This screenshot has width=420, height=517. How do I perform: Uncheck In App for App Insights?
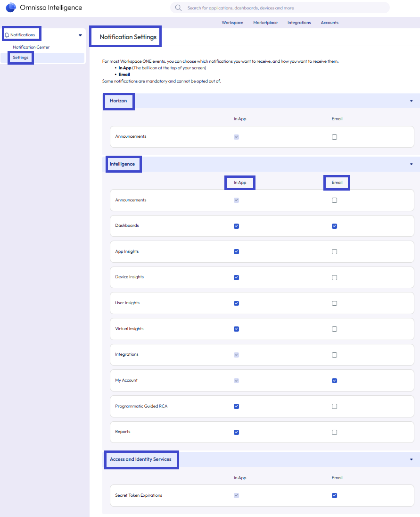coord(236,252)
